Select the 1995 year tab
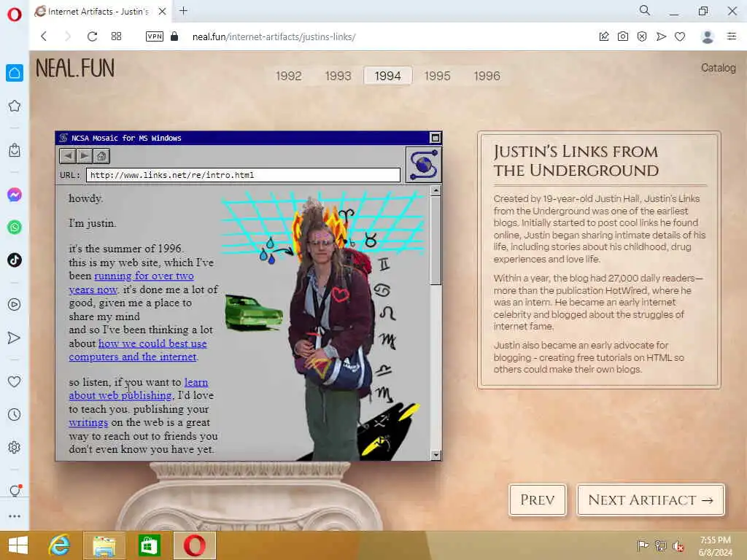747x560 pixels. coord(438,76)
